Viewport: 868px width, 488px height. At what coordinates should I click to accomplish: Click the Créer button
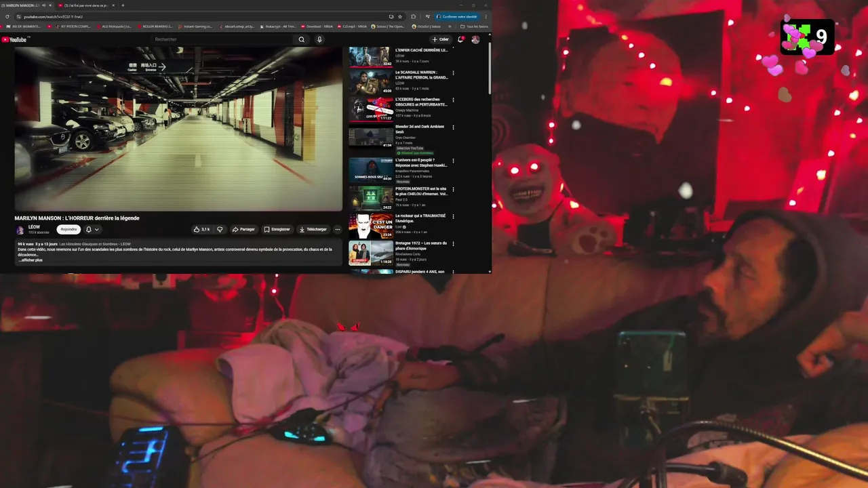point(441,39)
